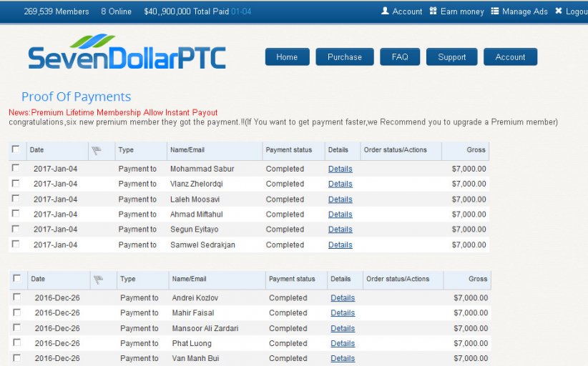Click the Support nav button

(x=451, y=57)
